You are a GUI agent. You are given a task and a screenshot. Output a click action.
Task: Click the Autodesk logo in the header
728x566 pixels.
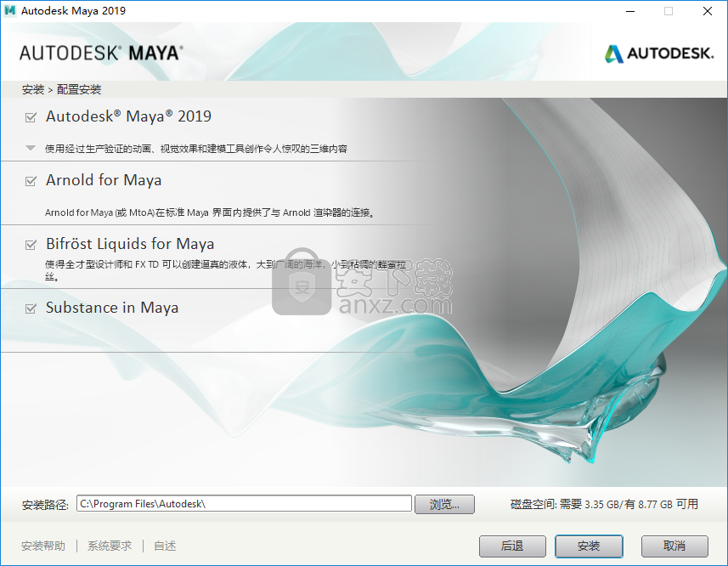pyautogui.click(x=659, y=54)
